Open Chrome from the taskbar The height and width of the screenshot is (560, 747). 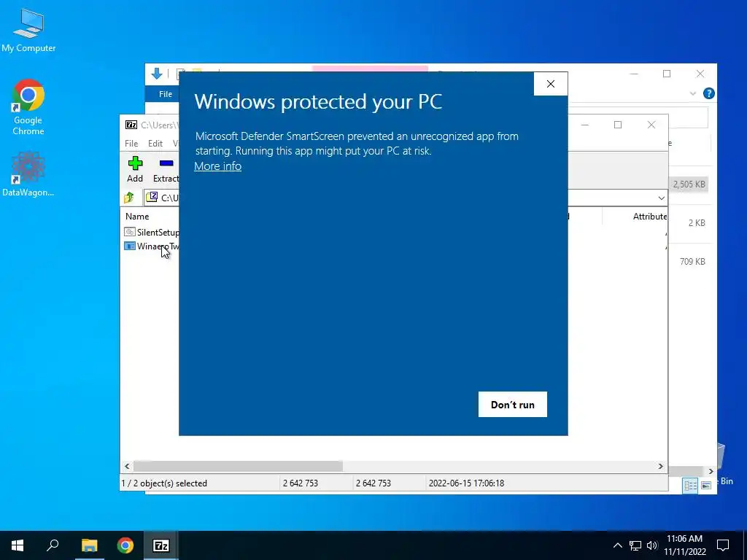tap(125, 545)
